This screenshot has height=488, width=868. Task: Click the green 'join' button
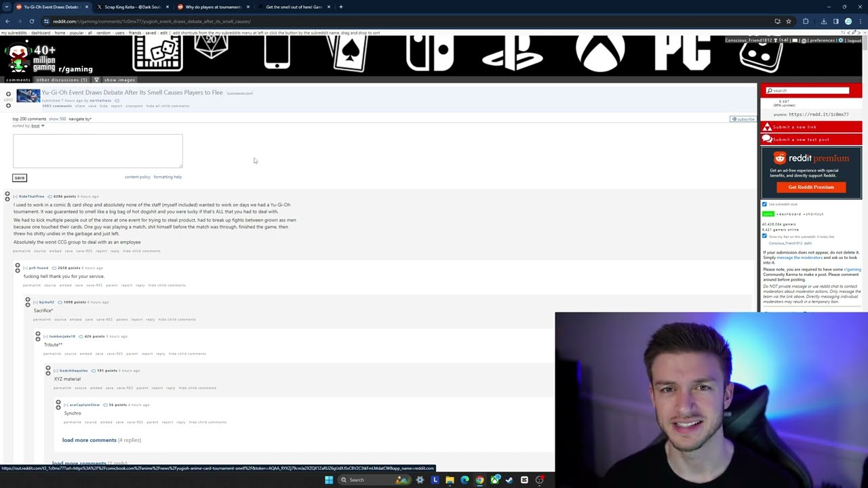(768, 213)
